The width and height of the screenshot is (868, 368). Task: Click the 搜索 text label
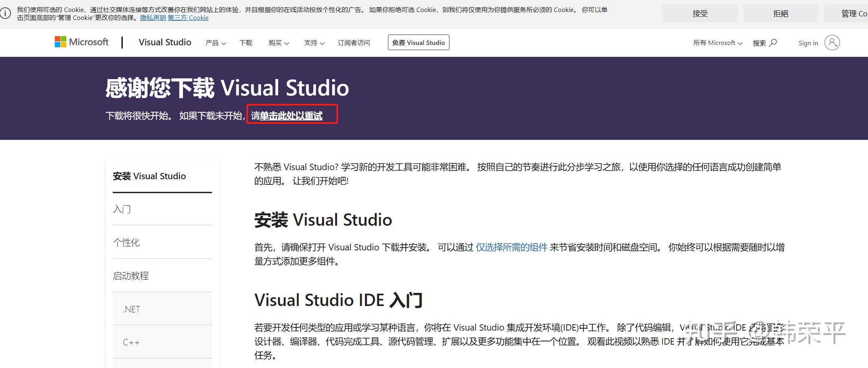[x=759, y=43]
